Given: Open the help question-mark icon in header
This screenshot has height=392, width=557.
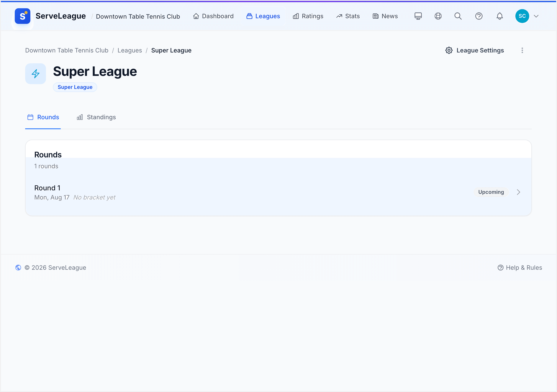Looking at the screenshot, I should click(479, 16).
